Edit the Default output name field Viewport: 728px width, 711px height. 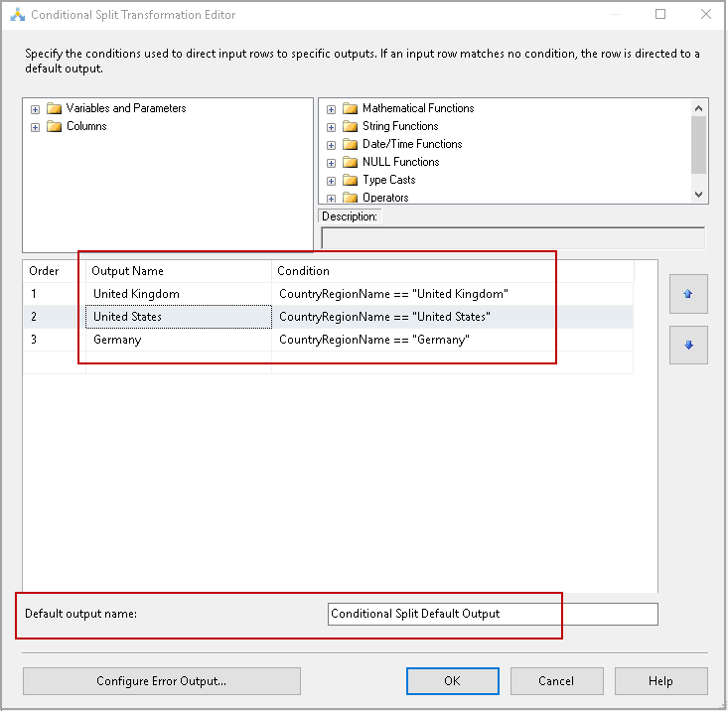[493, 614]
